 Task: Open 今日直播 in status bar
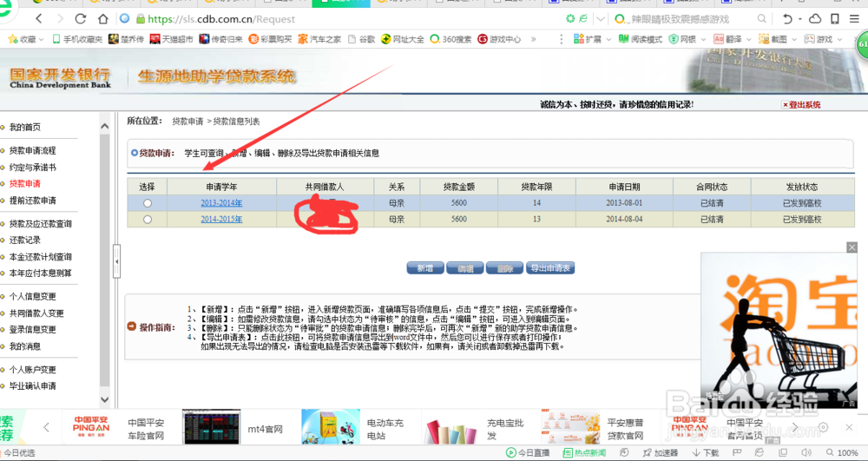[x=528, y=452]
